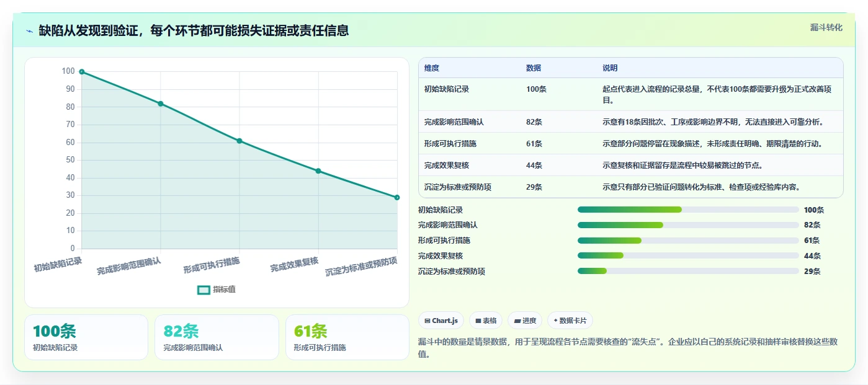The image size is (868, 385).
Task: Click the 漏斗转化 label in the header
Action: (x=826, y=27)
